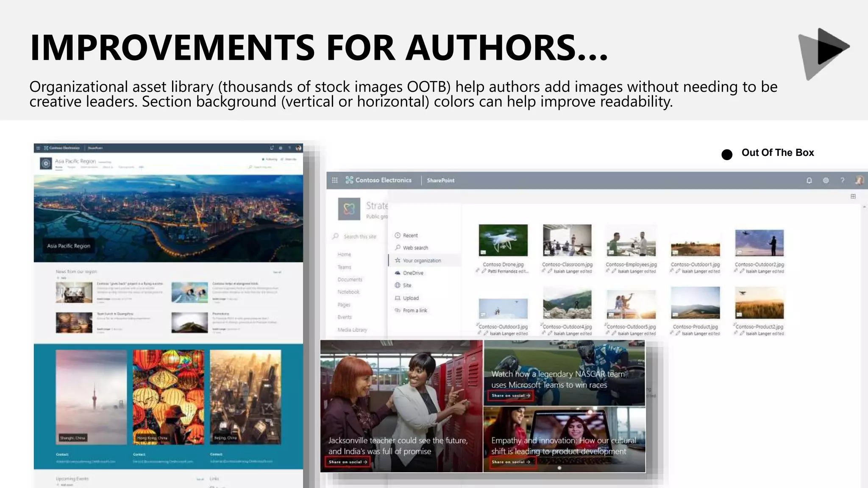Open Media Library in the left site navigation
The image size is (868, 488).
(352, 330)
